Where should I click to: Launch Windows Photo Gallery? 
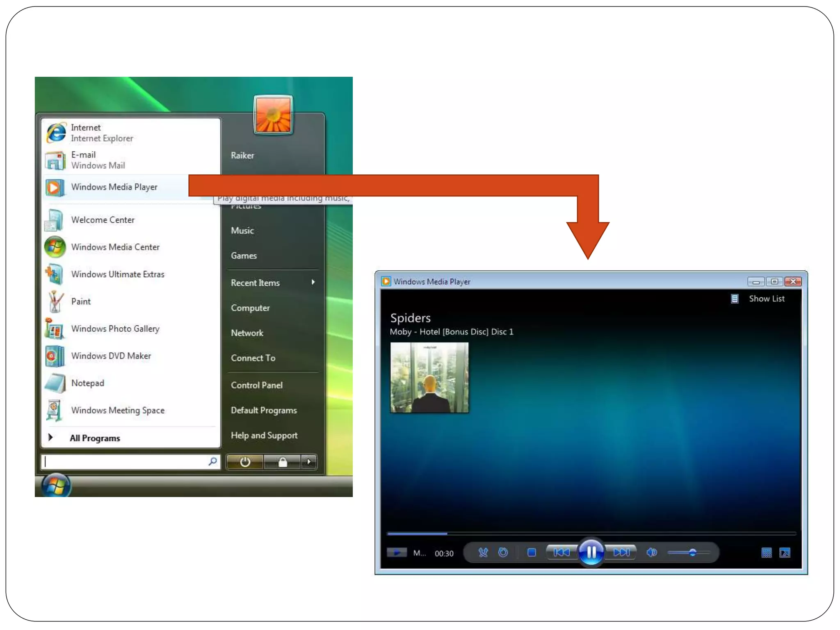pos(115,329)
